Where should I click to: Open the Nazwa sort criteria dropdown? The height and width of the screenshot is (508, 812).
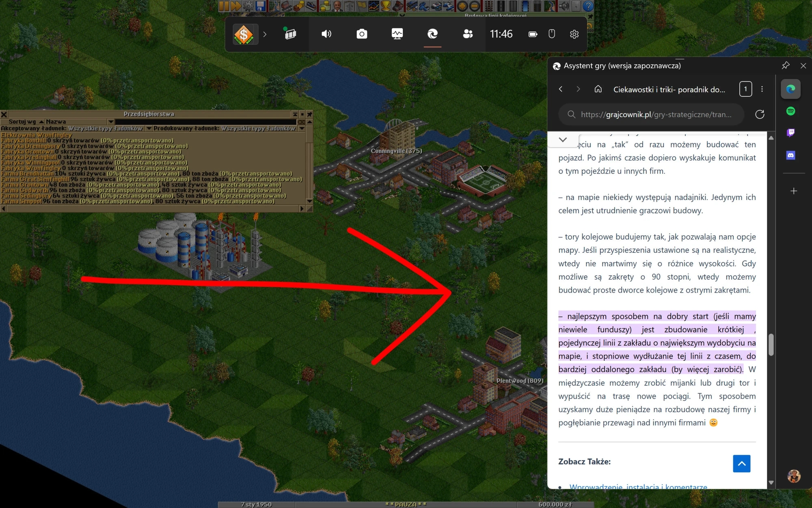point(80,122)
